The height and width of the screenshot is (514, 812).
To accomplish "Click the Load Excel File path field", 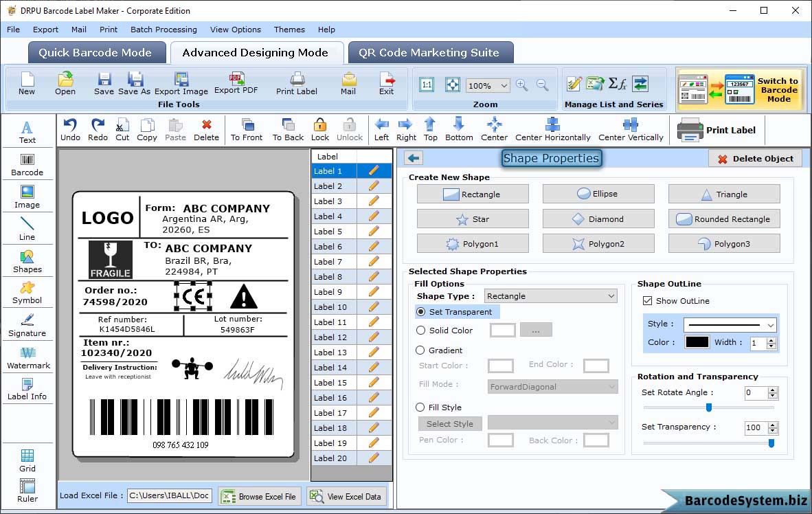I will point(170,495).
